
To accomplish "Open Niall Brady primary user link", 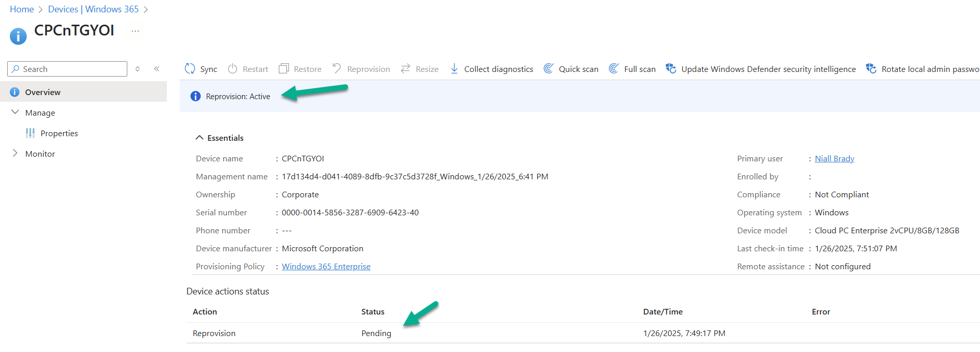I will click(834, 158).
